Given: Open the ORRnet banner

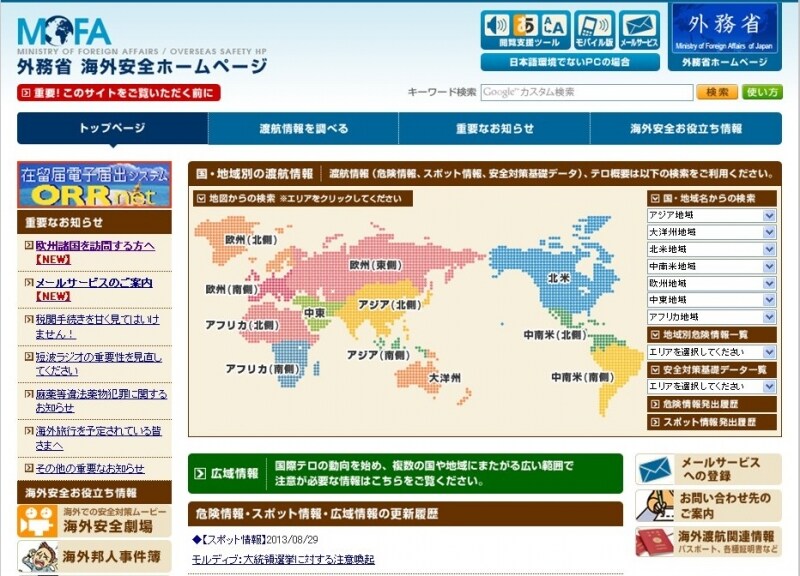Looking at the screenshot, I should coord(94,185).
